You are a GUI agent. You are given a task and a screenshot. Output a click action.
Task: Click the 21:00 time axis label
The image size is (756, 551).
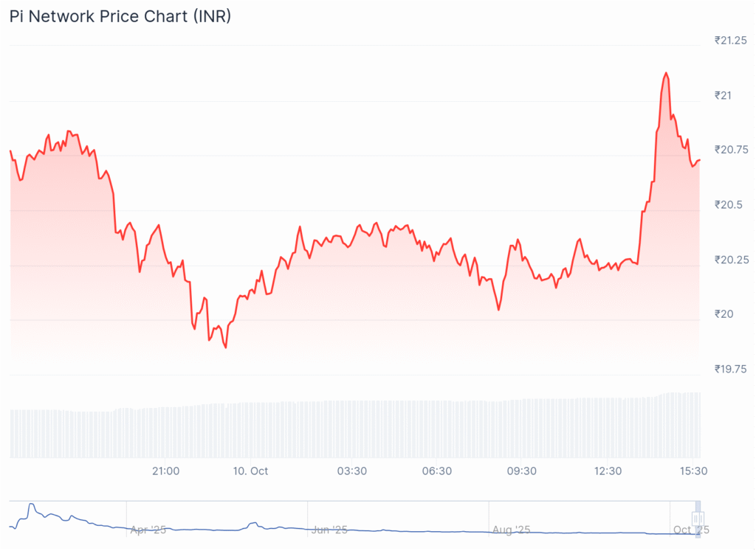[x=165, y=471]
